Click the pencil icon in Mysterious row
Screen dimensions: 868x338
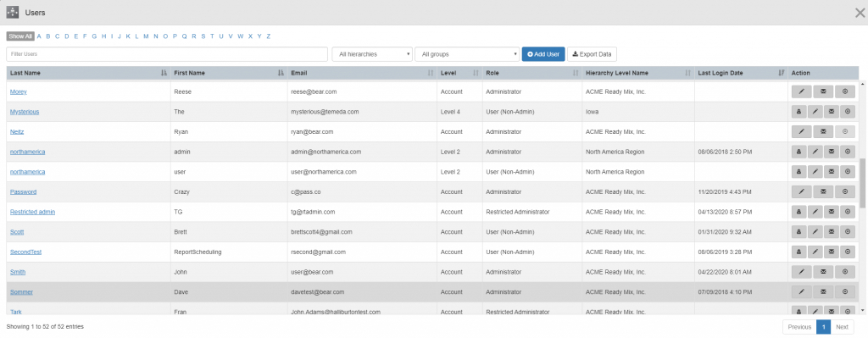[x=815, y=112]
